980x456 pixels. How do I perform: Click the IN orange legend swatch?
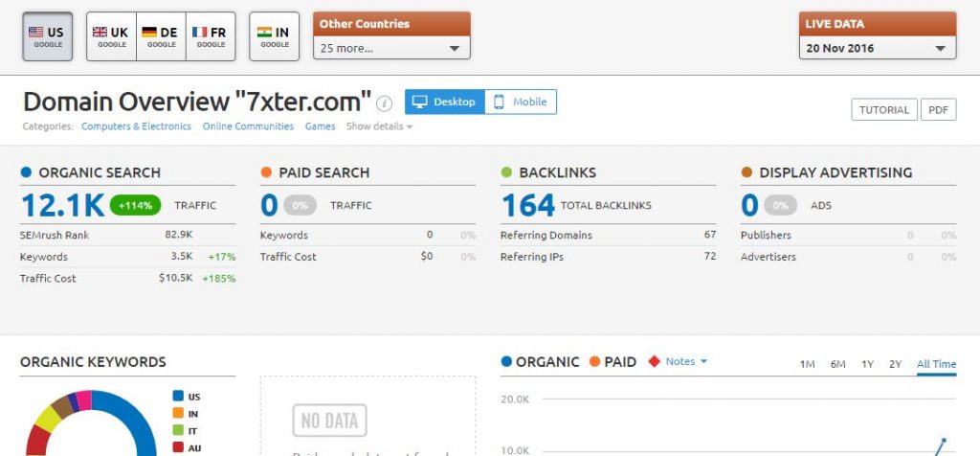pyautogui.click(x=178, y=414)
